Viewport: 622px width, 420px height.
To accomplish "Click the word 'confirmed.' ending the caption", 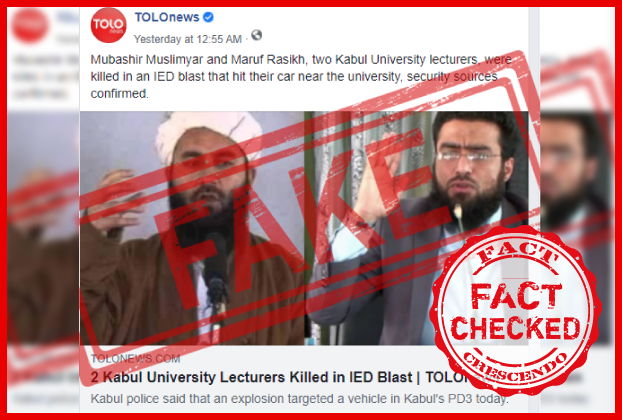I will click(119, 94).
